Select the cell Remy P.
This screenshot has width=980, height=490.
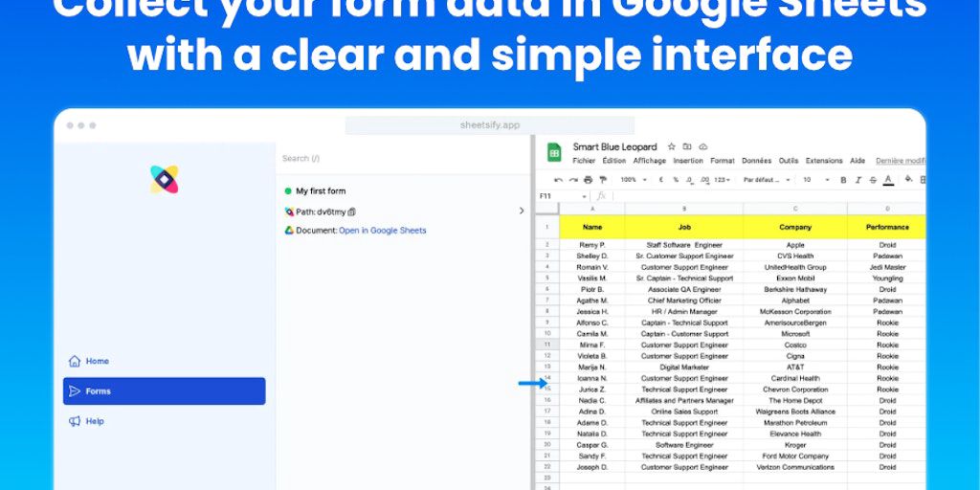point(591,245)
